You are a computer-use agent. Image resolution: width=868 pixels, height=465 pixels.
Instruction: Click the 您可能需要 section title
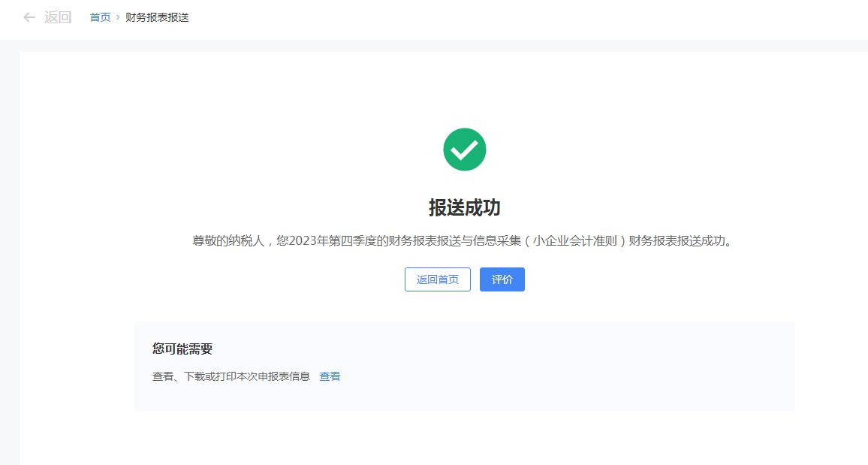pos(182,349)
